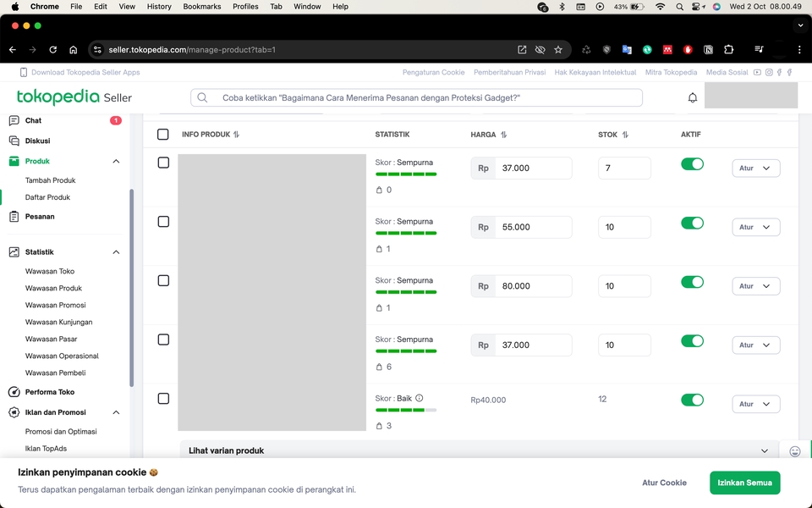Check the product row with stock 7
Image resolution: width=812 pixels, height=508 pixels.
point(163,163)
